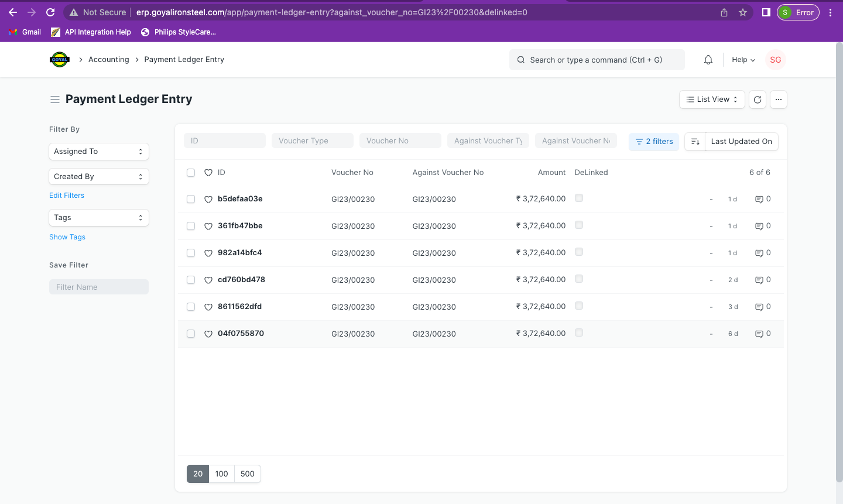
Task: Open the ellipsis options menu
Action: coord(778,99)
